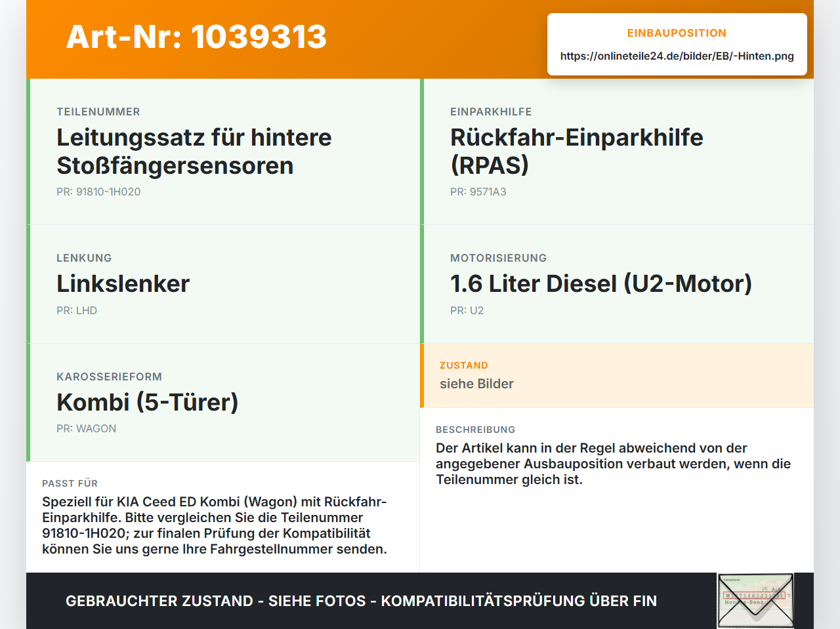Select the PR: WAGON code label
The width and height of the screenshot is (840, 629).
pos(86,428)
